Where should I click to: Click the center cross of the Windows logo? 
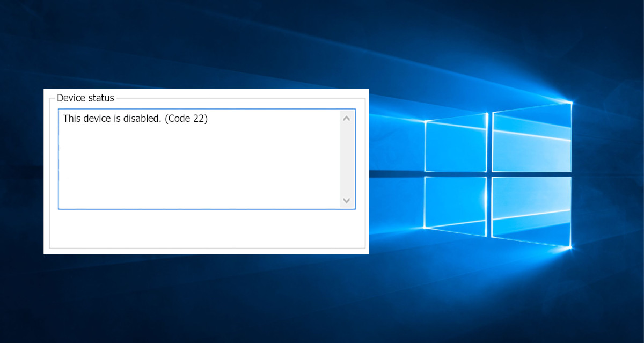point(489,173)
